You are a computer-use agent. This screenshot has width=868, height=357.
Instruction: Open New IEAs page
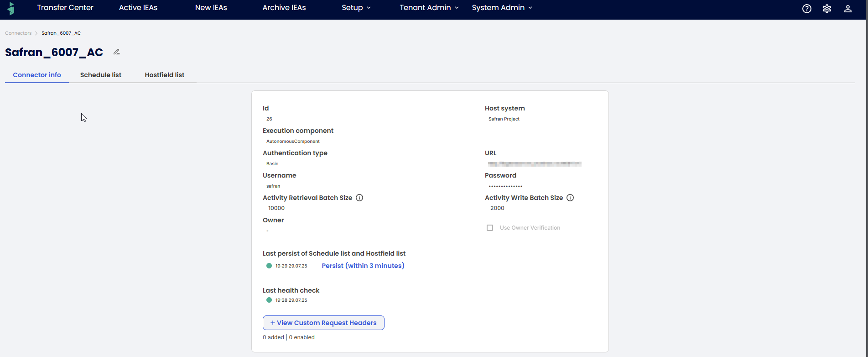pos(211,8)
